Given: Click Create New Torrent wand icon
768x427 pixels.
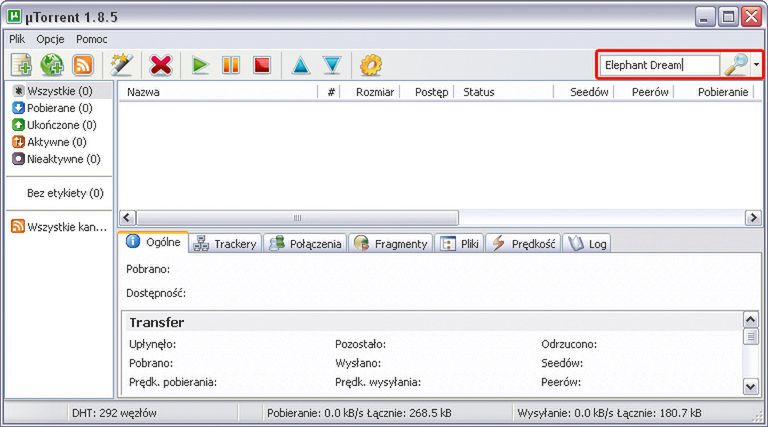Looking at the screenshot, I should (x=121, y=65).
